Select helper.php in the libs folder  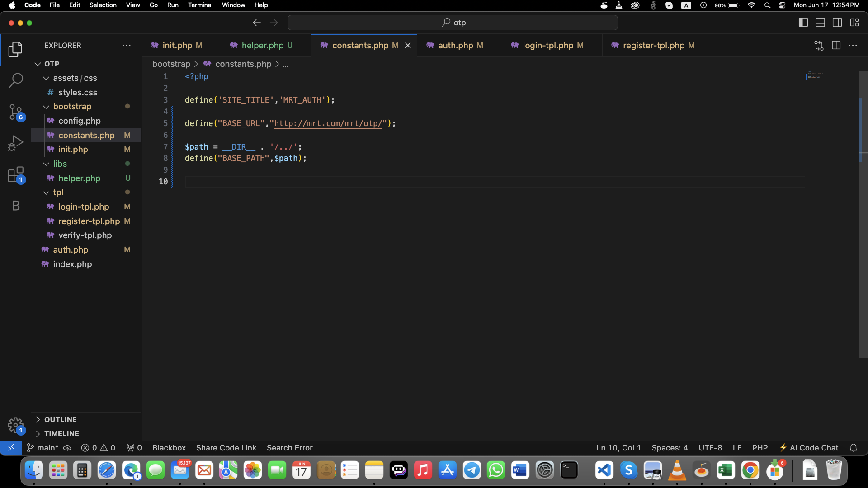[x=79, y=178]
